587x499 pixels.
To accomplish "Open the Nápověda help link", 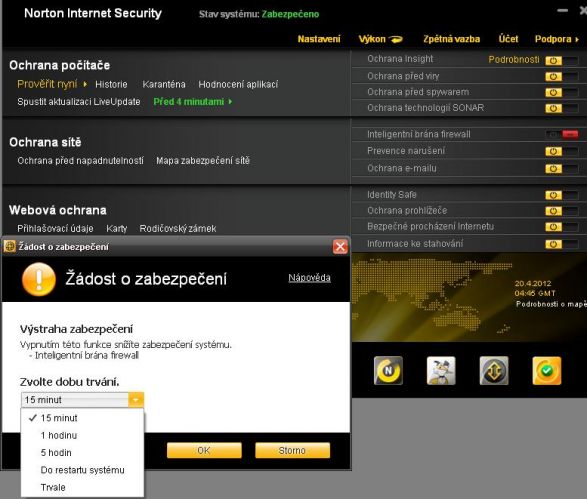I will pos(309,278).
